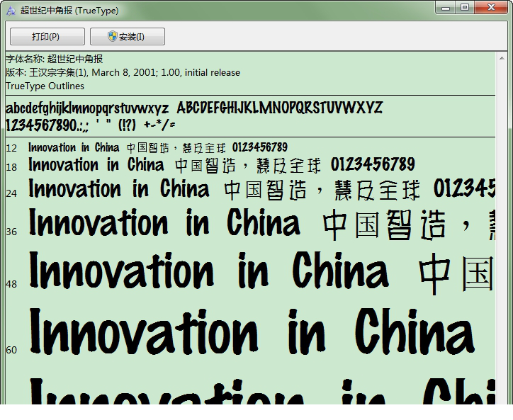The height and width of the screenshot is (420, 513).
Task: Click the window title 超世纪中角报 (TrueType)
Action: pos(69,11)
